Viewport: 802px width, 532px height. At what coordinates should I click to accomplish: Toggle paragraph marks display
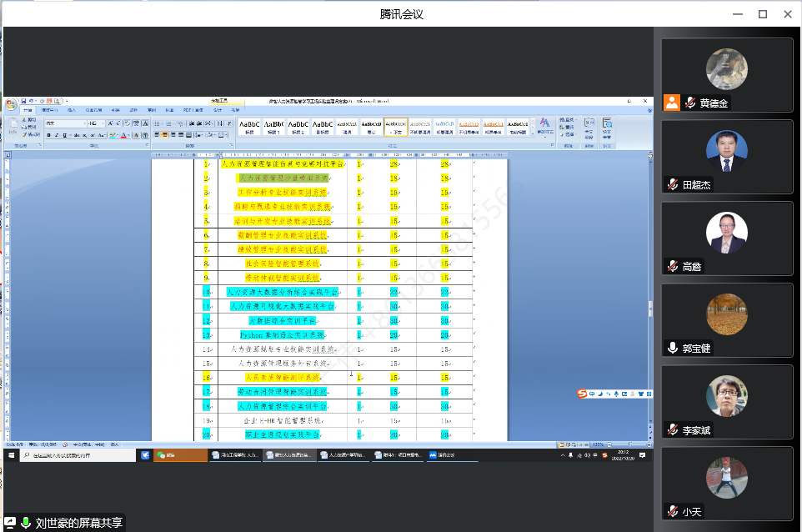pos(228,123)
